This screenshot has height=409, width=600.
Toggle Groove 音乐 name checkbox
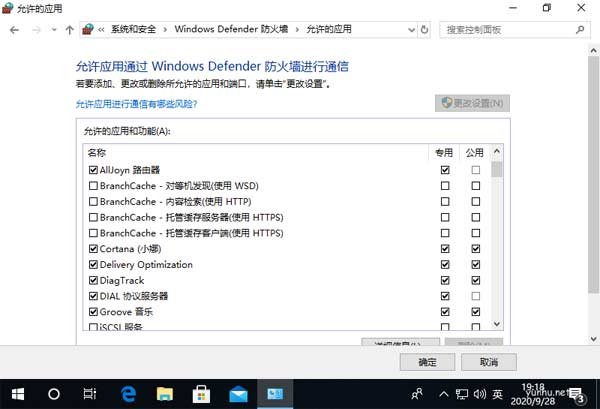[x=93, y=312]
